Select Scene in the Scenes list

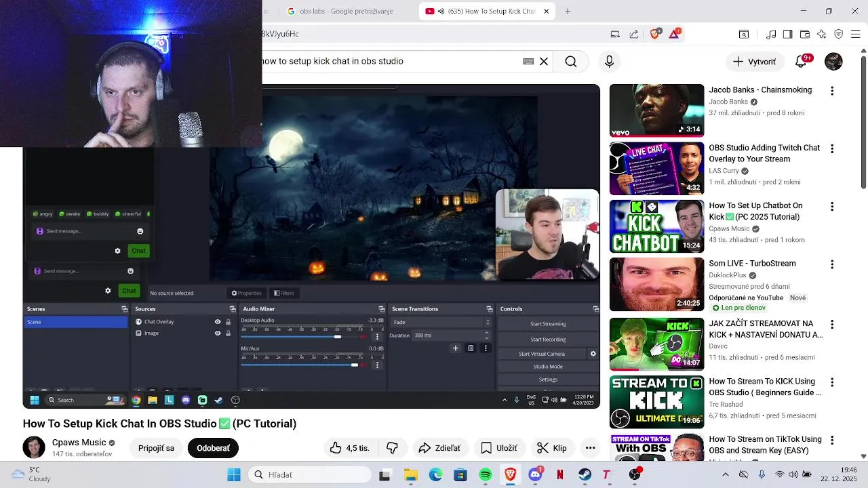point(76,322)
